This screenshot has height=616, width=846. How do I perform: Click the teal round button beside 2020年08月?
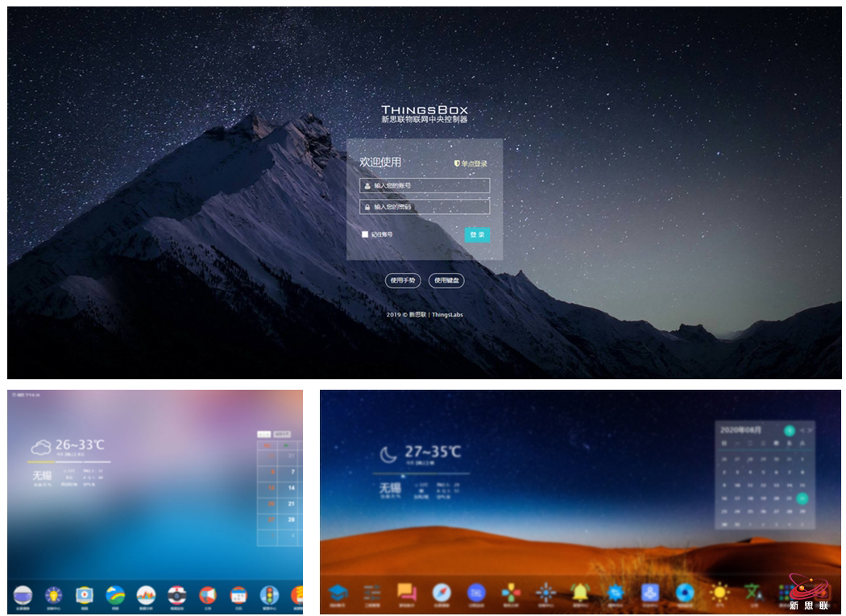pyautogui.click(x=790, y=430)
